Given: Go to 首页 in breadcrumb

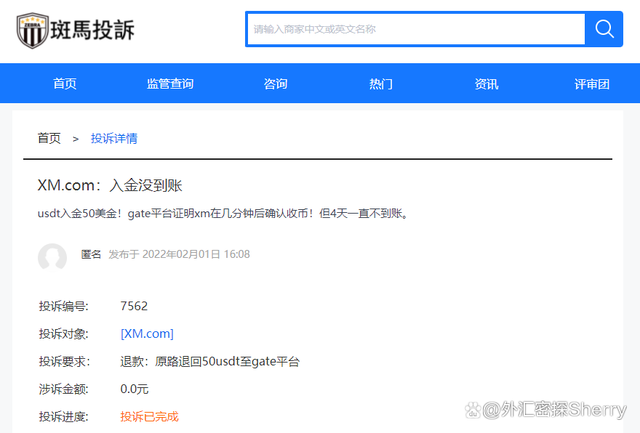Looking at the screenshot, I should [x=49, y=138].
